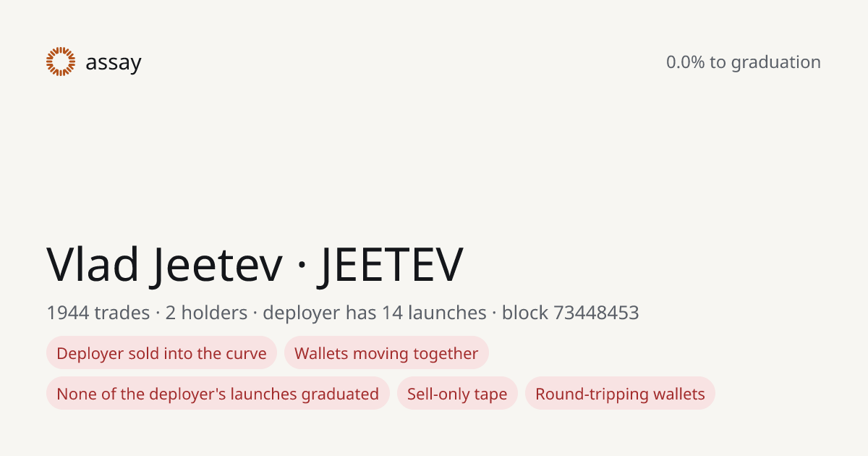Viewport: 868px width, 456px height.
Task: Click the Jeetev surname in the title
Action: (x=218, y=264)
